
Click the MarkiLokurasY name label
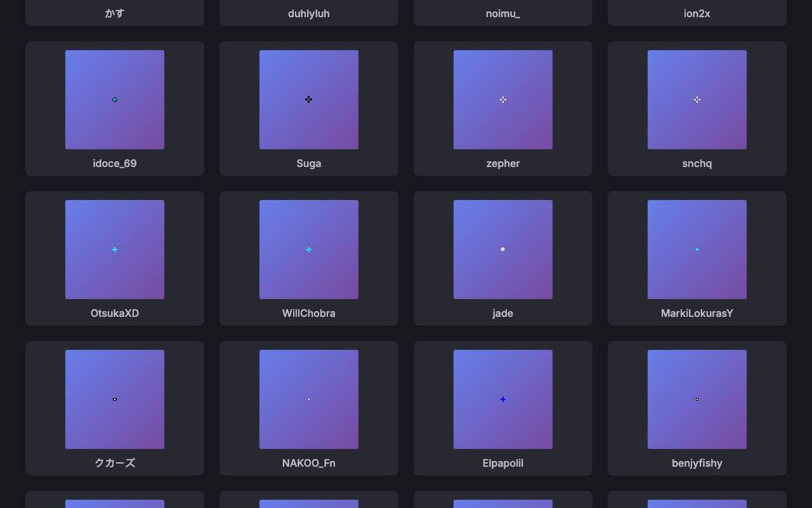click(x=697, y=313)
